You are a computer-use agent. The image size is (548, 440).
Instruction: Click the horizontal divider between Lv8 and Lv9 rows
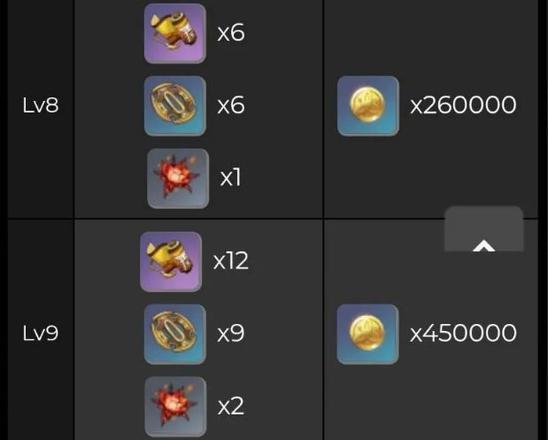pyautogui.click(x=273, y=218)
